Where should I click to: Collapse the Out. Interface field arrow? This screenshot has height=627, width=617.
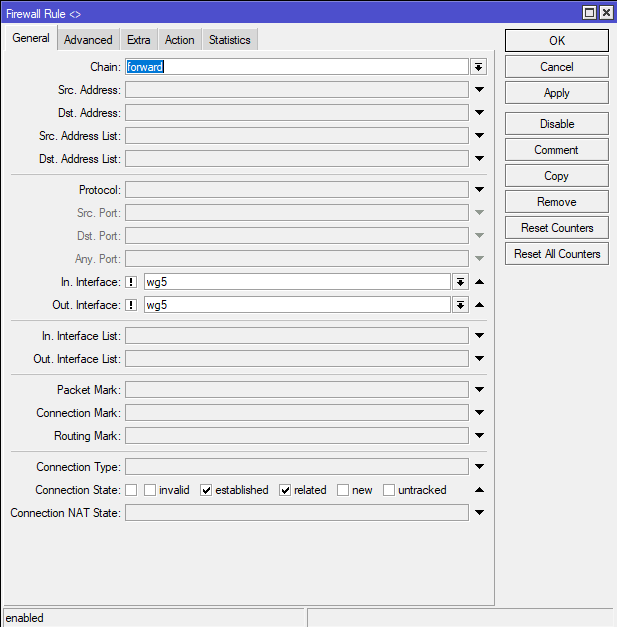pos(479,305)
